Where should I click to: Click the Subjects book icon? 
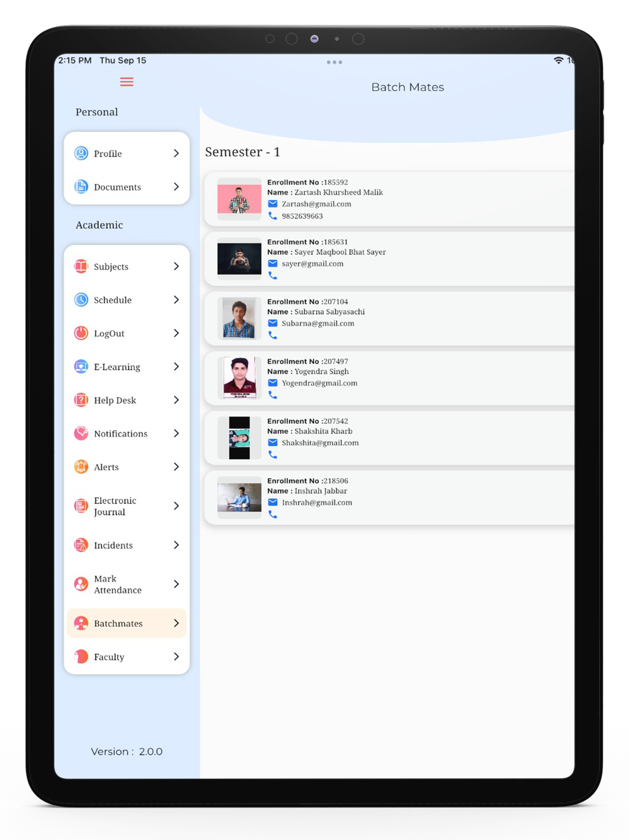click(x=81, y=266)
